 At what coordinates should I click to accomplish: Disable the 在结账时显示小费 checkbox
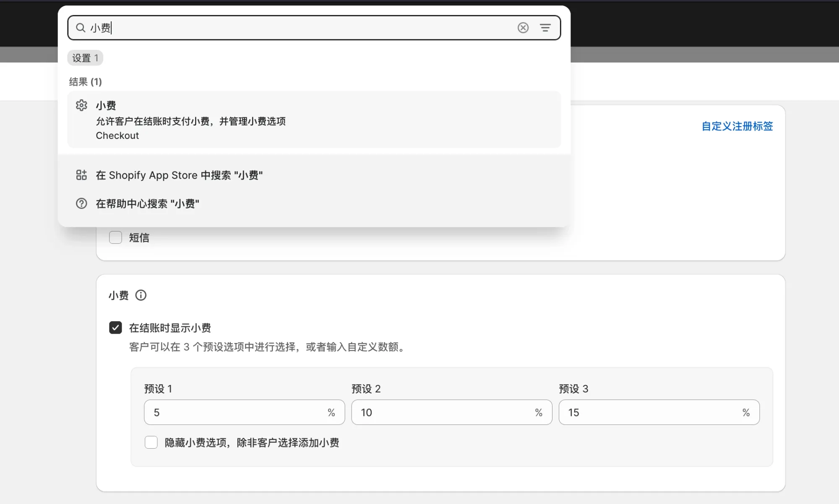[x=115, y=327]
